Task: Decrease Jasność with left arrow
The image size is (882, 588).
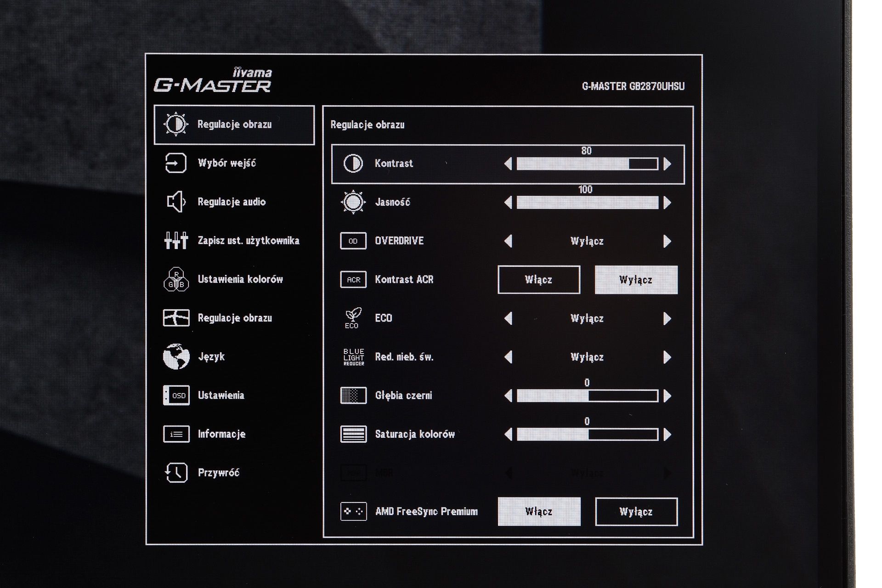Action: 508,203
